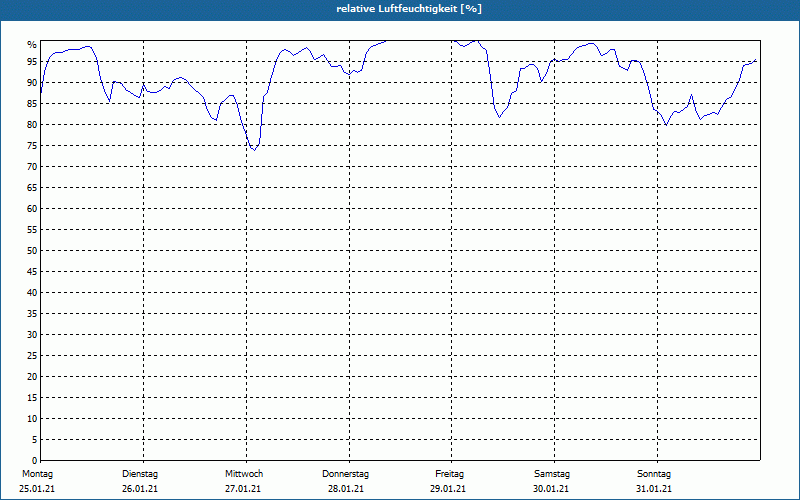Select the date 28.01.21
The image size is (800, 500).
click(346, 489)
